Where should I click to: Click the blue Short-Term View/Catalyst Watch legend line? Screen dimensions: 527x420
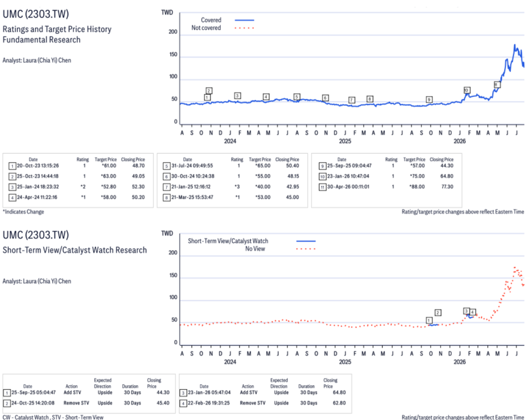tap(306, 241)
